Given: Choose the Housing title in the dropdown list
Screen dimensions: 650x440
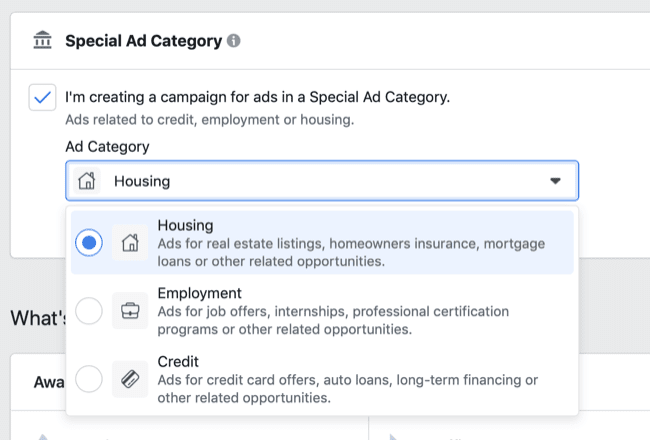Looking at the screenshot, I should (185, 225).
